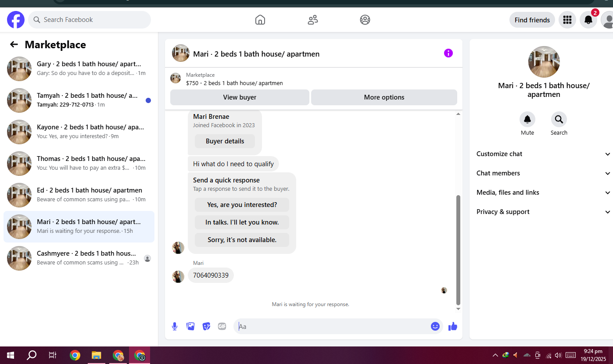
Task: Click the Wi-Fi network tray icon
Action: pos(548,355)
